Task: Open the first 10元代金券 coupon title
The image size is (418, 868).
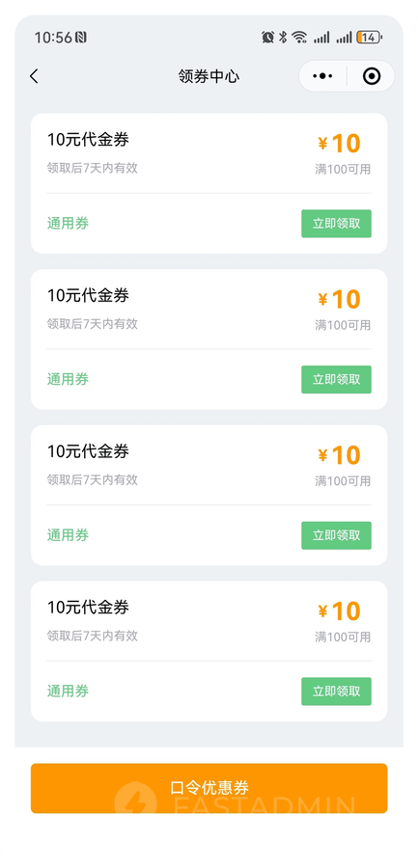Action: click(88, 140)
